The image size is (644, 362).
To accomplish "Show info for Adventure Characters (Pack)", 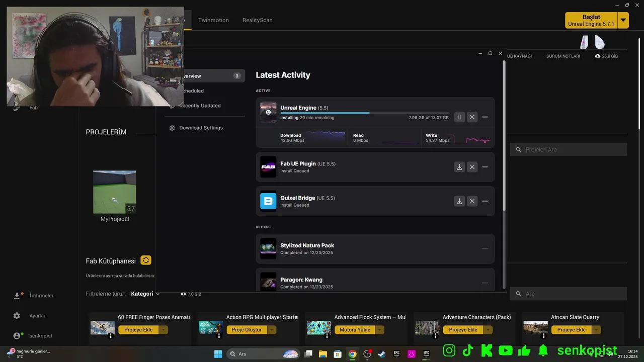I will (435, 336).
